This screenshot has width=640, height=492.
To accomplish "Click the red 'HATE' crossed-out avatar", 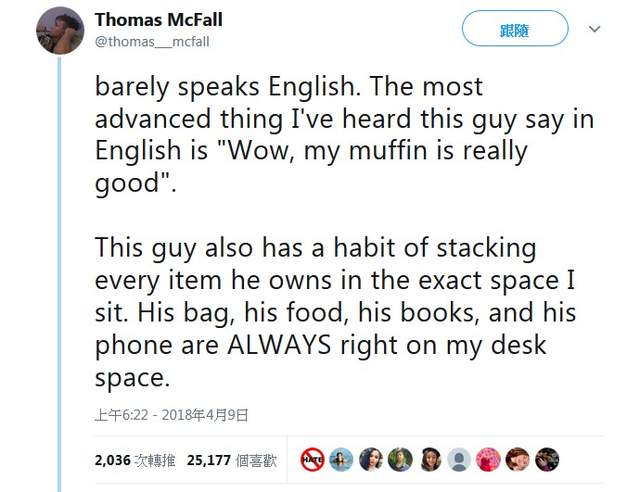I will pos(313,459).
